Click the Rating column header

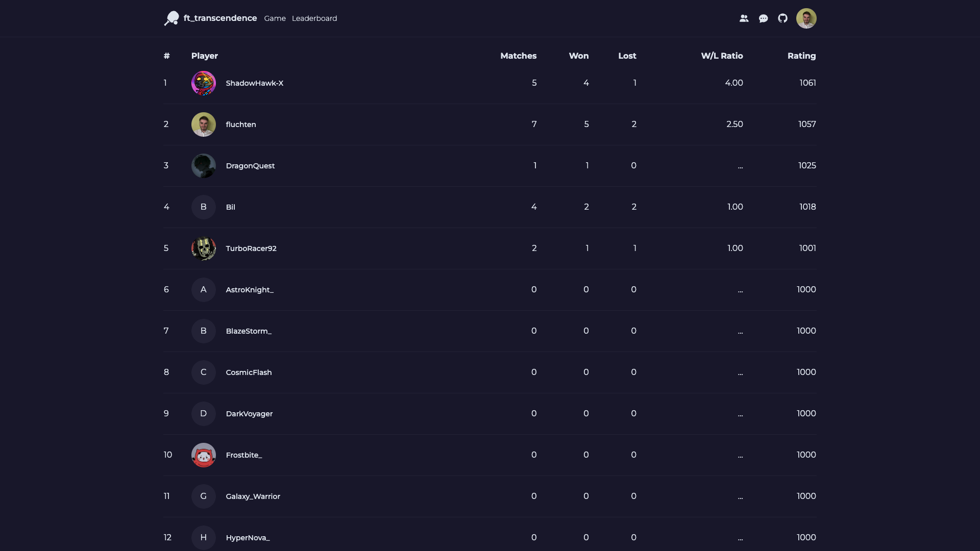[x=801, y=56]
